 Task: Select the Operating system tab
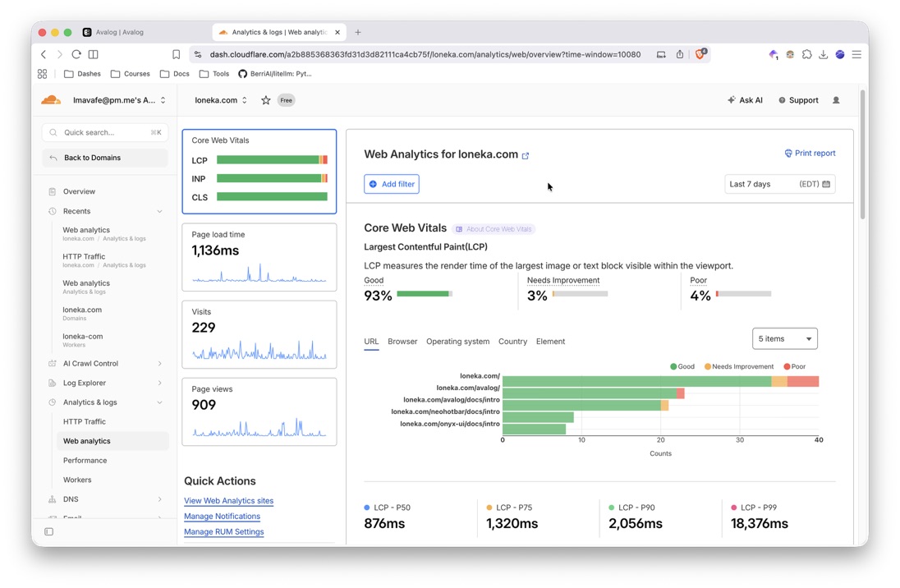457,341
